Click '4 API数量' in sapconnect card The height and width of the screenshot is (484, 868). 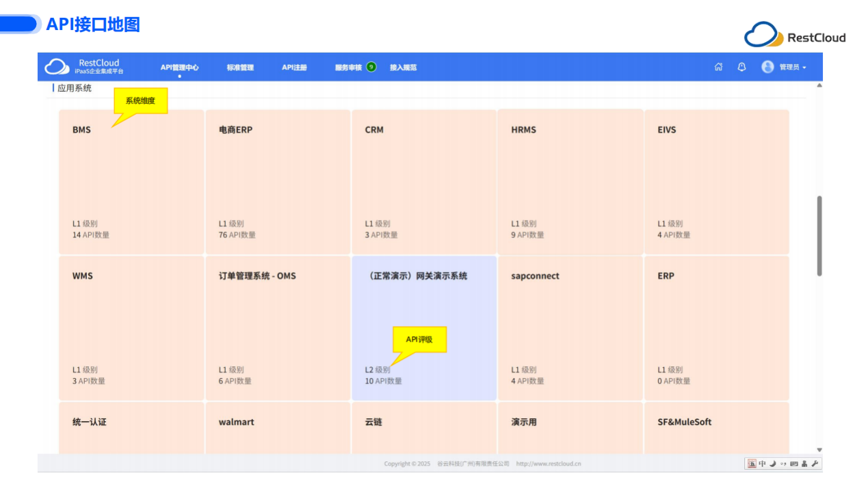(527, 381)
